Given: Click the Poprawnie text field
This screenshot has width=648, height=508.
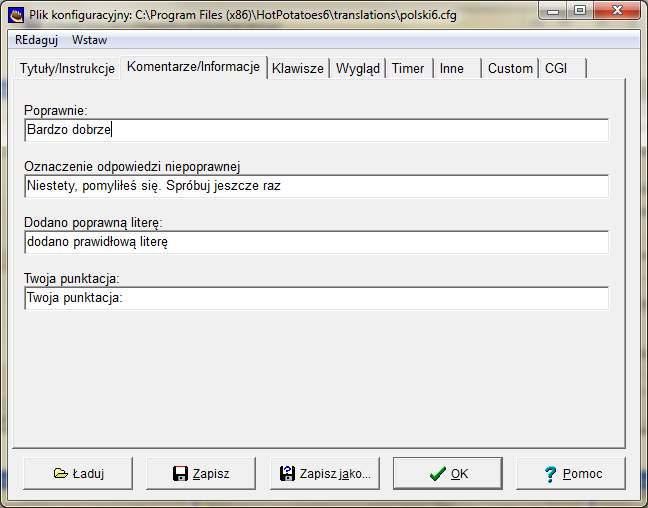Looking at the screenshot, I should click(x=317, y=130).
